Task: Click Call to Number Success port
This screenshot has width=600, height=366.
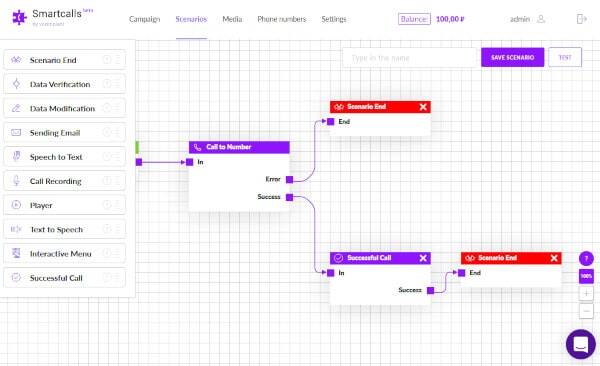Action: pos(289,197)
